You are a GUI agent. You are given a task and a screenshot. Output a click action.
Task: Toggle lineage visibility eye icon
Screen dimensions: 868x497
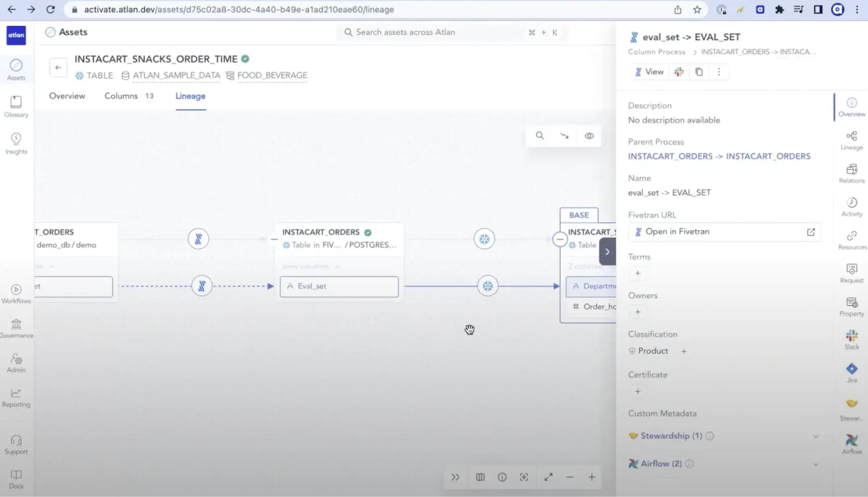click(x=589, y=135)
